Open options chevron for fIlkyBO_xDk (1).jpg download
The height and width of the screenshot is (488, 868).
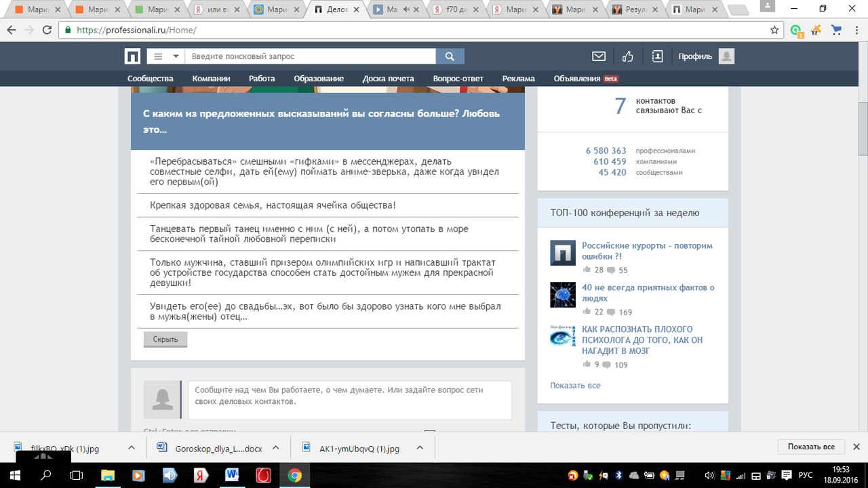coord(132,448)
